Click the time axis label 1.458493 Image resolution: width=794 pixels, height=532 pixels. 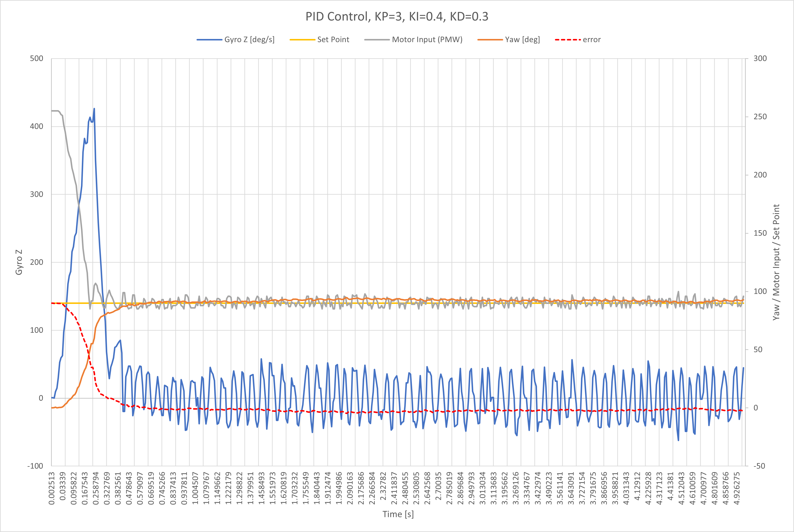click(261, 488)
